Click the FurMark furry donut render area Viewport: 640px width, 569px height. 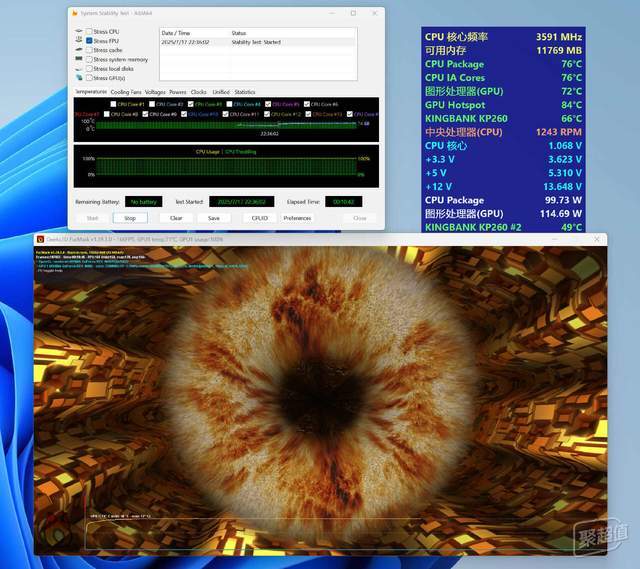pos(320,400)
